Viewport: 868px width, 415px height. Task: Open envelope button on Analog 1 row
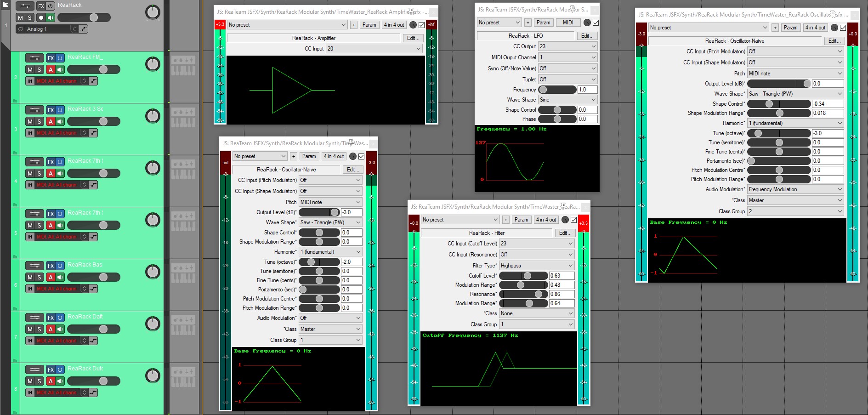tap(83, 29)
